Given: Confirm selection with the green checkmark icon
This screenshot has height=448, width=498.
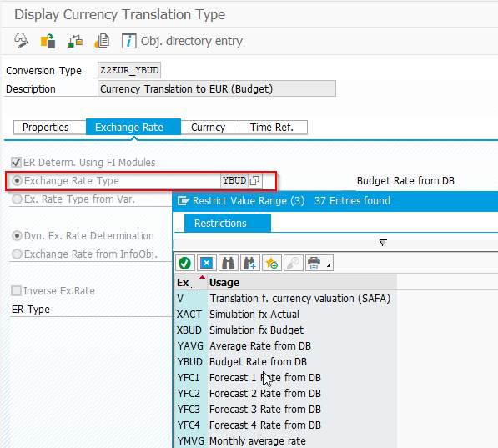Looking at the screenshot, I should click(x=184, y=263).
